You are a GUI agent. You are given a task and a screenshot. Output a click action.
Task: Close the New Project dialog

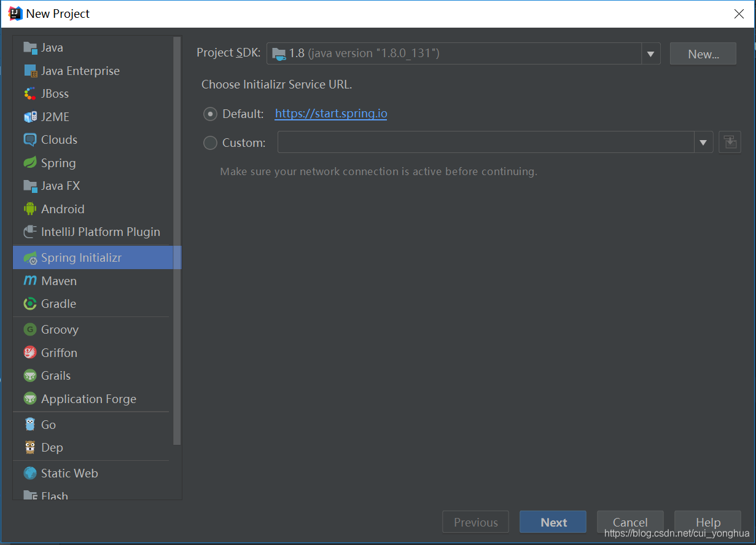click(x=739, y=14)
